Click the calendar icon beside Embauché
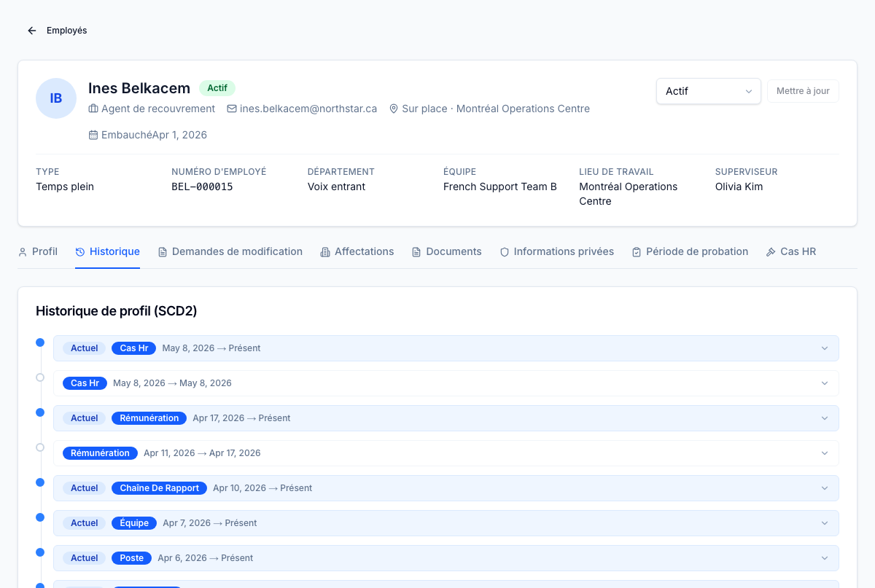The image size is (875, 588). point(93,135)
